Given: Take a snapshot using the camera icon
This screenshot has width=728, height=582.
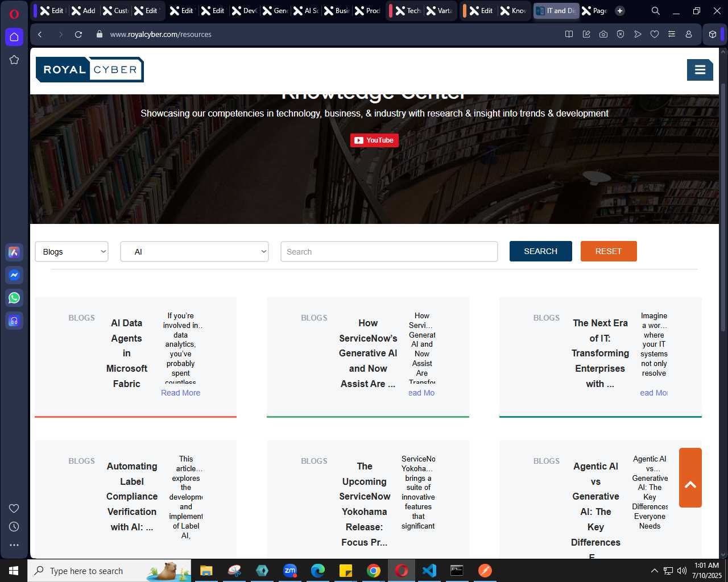Looking at the screenshot, I should (603, 34).
